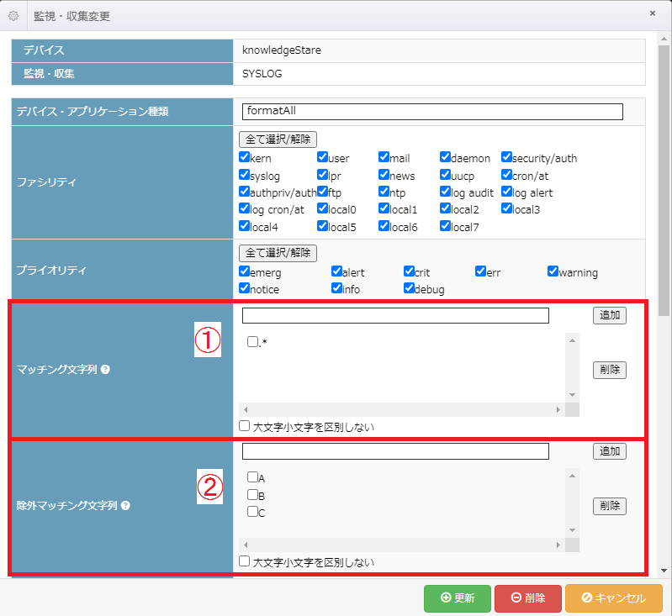Click the main dialog vertical scrollbar thumb
Image resolution: width=672 pixels, height=616 pixels.
tap(664, 181)
